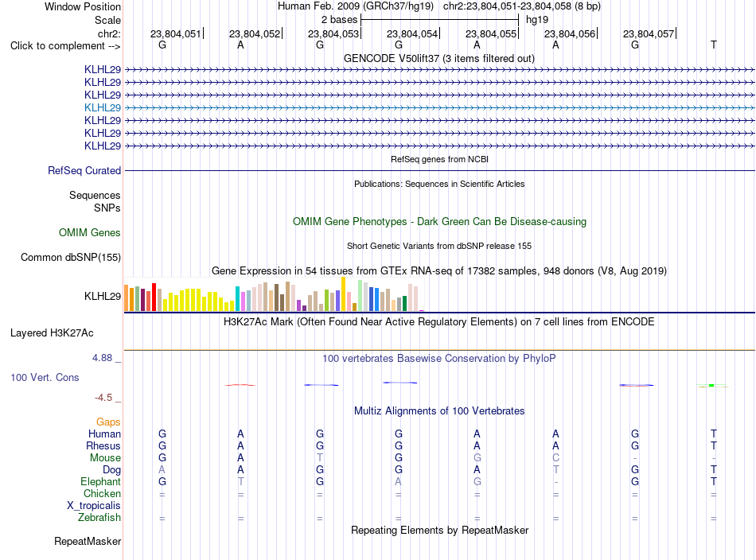The width and height of the screenshot is (756, 560).
Task: Select the Scale label on the left
Action: tap(107, 20)
